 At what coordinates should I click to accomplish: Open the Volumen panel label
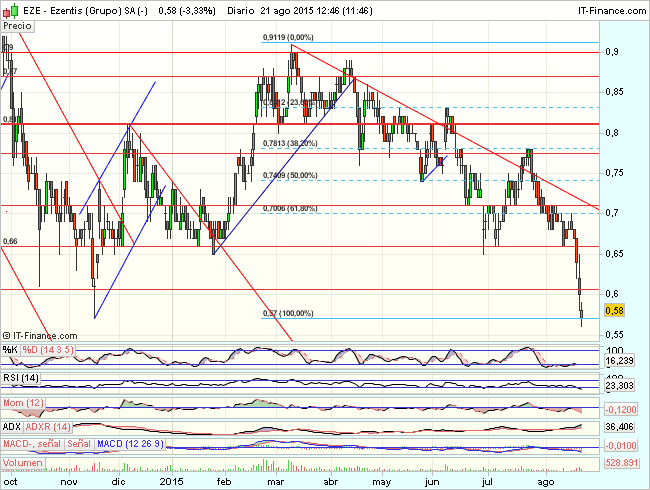(22, 463)
